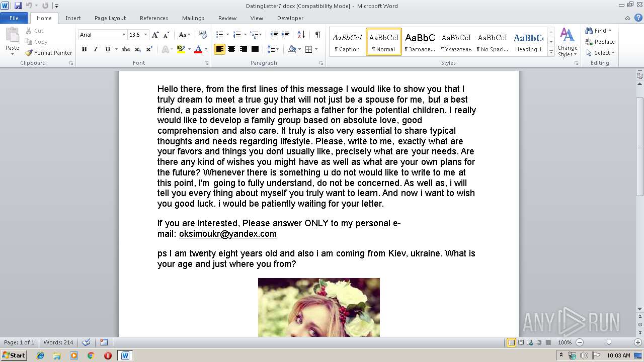Apply the No Spacing style
The image size is (644, 362).
[x=492, y=42]
